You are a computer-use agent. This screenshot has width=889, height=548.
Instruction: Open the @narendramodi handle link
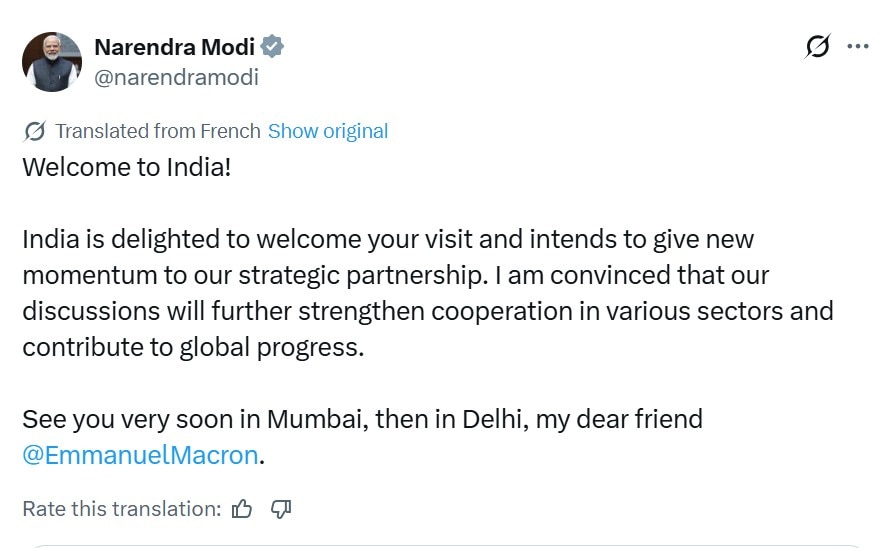176,77
